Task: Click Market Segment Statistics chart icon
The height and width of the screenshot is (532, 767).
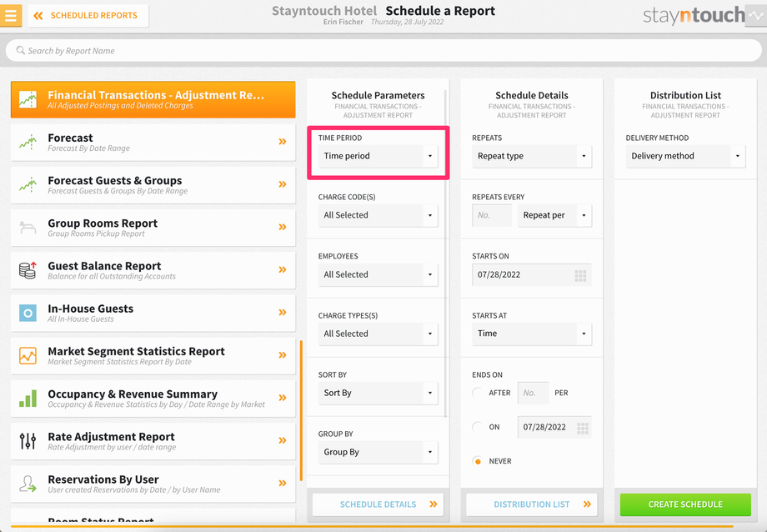Action: click(28, 355)
